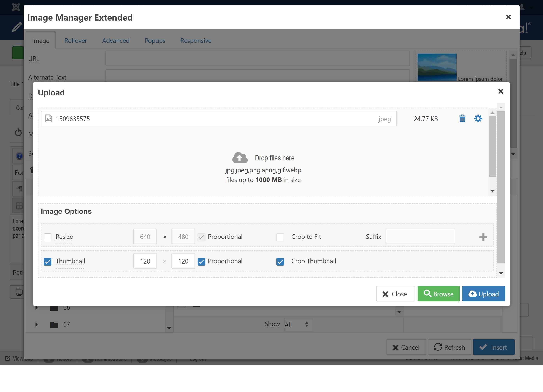543x392 pixels.
Task: Switch to the Rollover tab
Action: tap(76, 41)
